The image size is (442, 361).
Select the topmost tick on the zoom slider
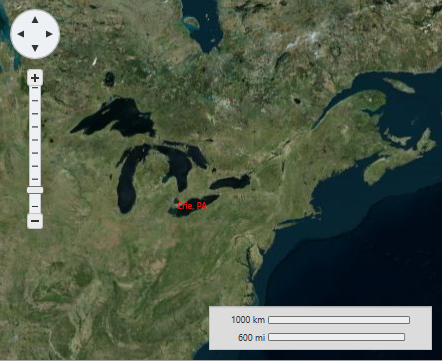(35, 88)
